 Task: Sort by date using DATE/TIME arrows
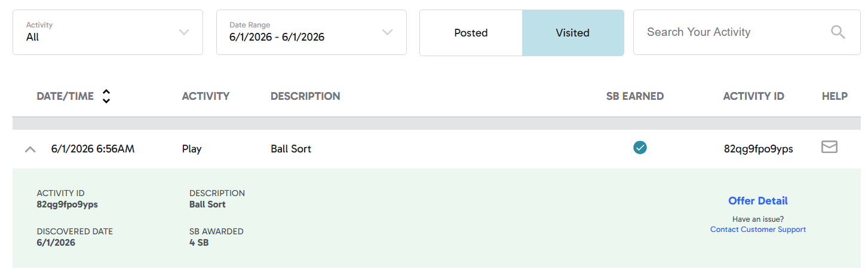[106, 96]
